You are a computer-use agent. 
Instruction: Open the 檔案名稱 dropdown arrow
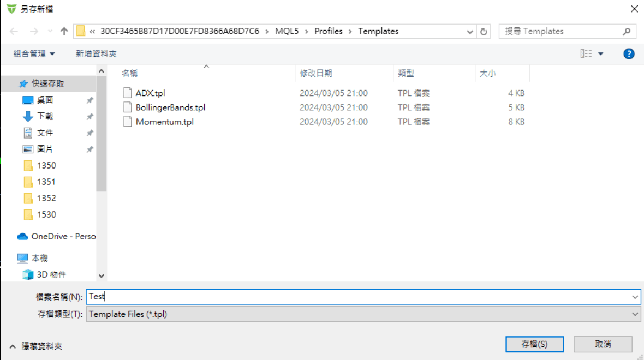click(x=635, y=297)
